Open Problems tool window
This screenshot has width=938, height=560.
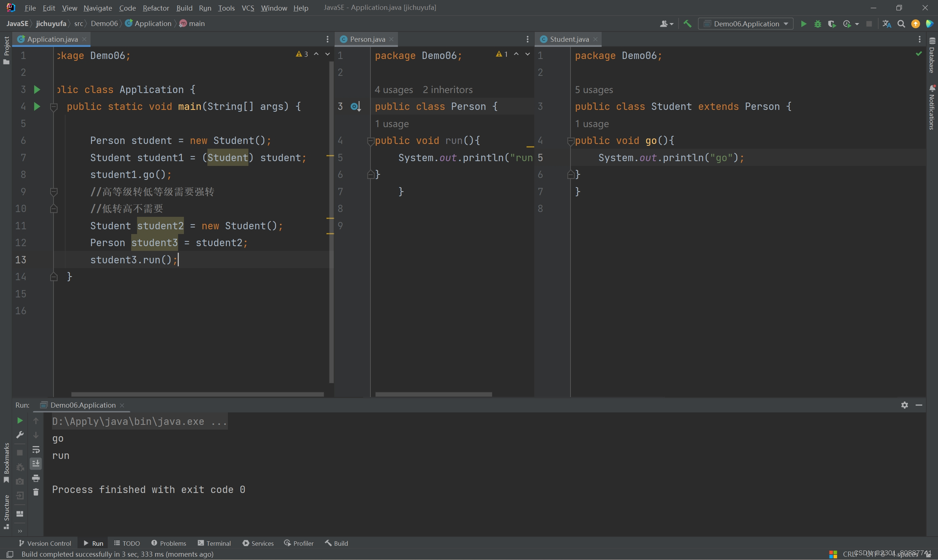tap(169, 543)
